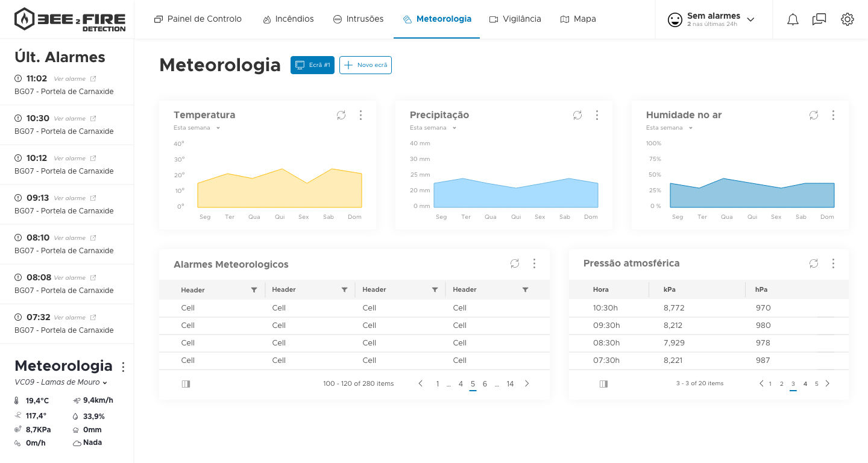Click the 10:30h pressure row
Screen dimensions: 868x463
[709, 308]
